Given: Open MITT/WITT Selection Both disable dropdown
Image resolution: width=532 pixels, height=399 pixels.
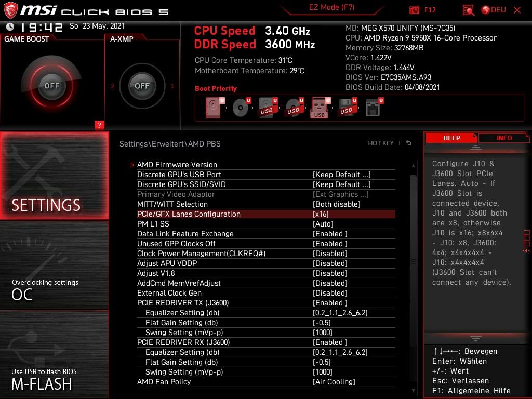Looking at the screenshot, I should click(x=337, y=204).
